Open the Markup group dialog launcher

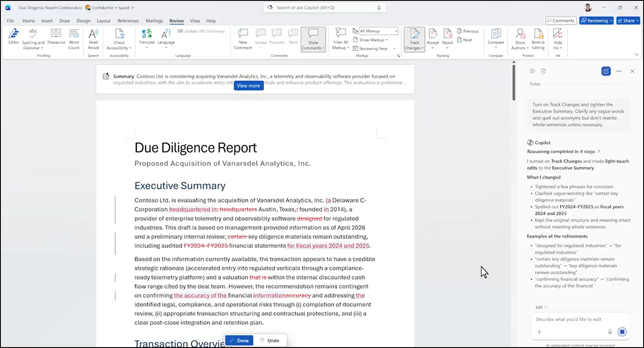[399, 56]
